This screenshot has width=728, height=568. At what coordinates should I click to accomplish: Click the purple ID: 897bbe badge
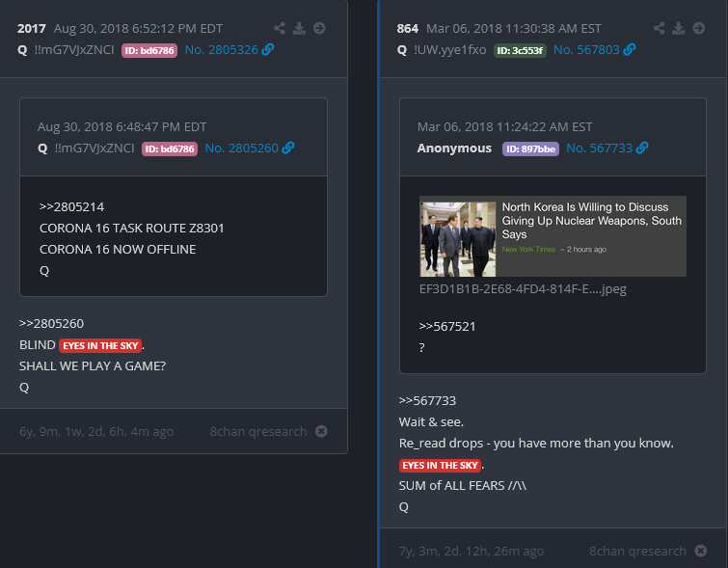tap(530, 149)
